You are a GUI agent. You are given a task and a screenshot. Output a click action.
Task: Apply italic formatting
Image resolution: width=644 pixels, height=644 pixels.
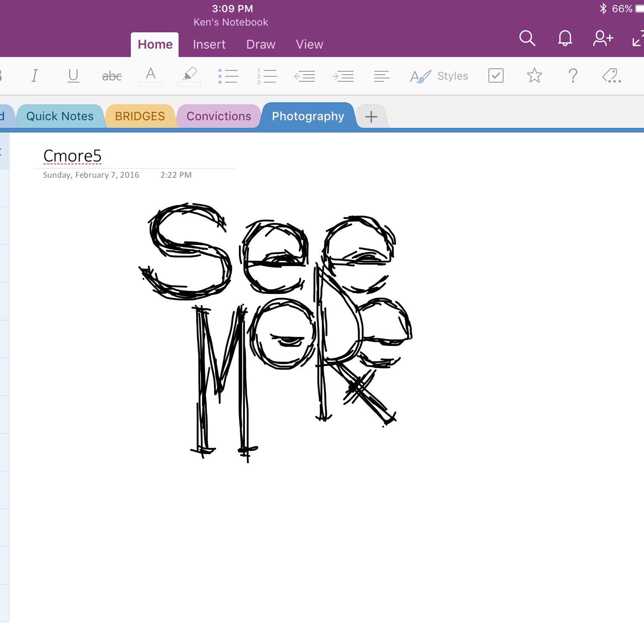coord(35,76)
